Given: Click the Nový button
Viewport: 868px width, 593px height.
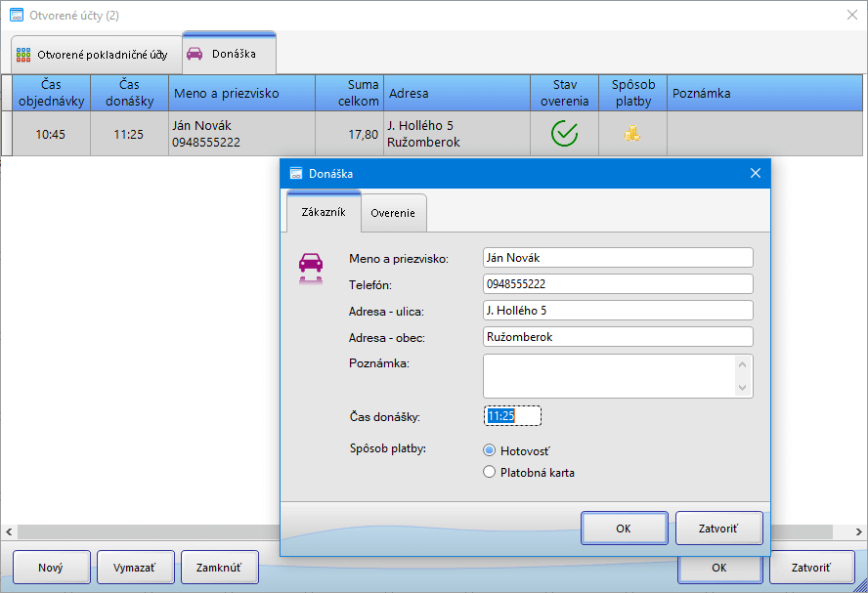Looking at the screenshot, I should coord(50,567).
